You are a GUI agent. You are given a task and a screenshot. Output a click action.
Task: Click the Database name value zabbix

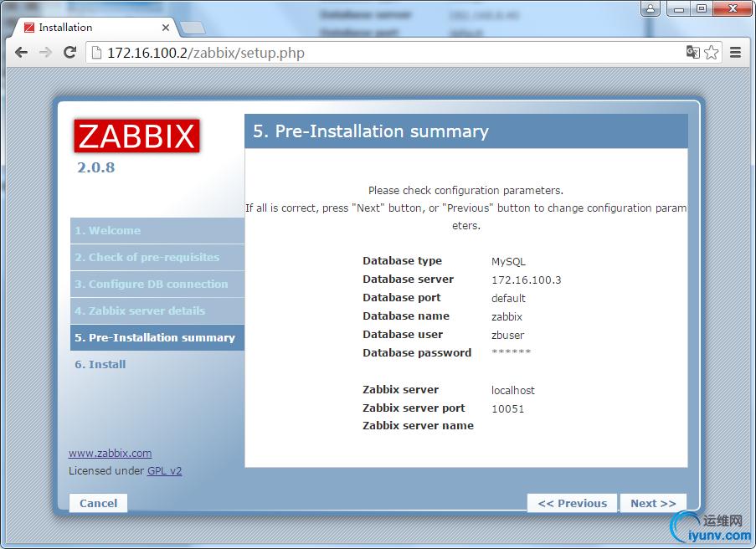[x=507, y=316]
